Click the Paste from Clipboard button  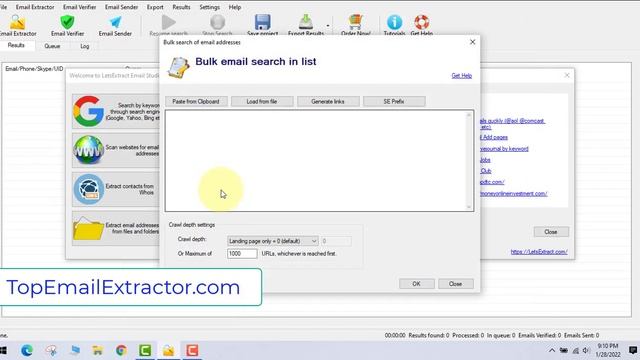pos(196,101)
